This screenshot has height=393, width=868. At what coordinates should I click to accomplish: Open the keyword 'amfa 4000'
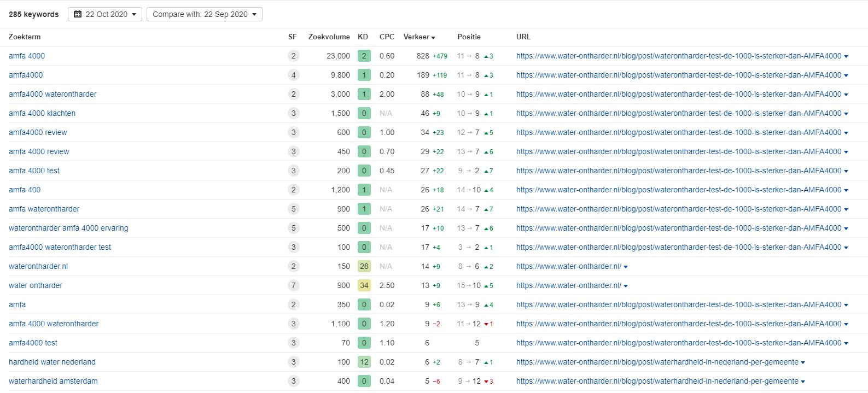click(x=27, y=56)
